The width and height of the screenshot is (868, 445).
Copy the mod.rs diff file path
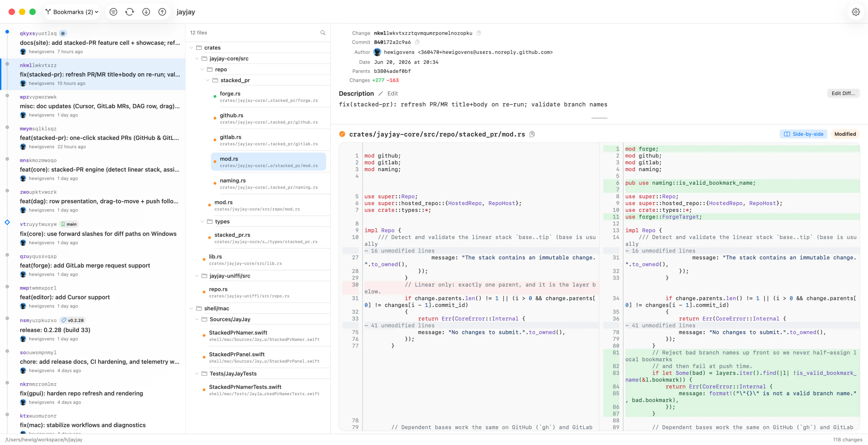(532, 134)
